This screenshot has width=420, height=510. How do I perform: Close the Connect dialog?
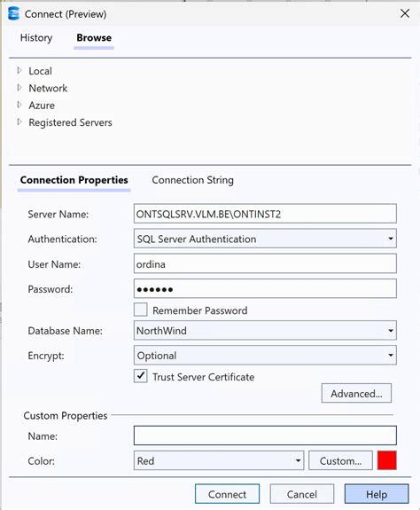[x=405, y=13]
